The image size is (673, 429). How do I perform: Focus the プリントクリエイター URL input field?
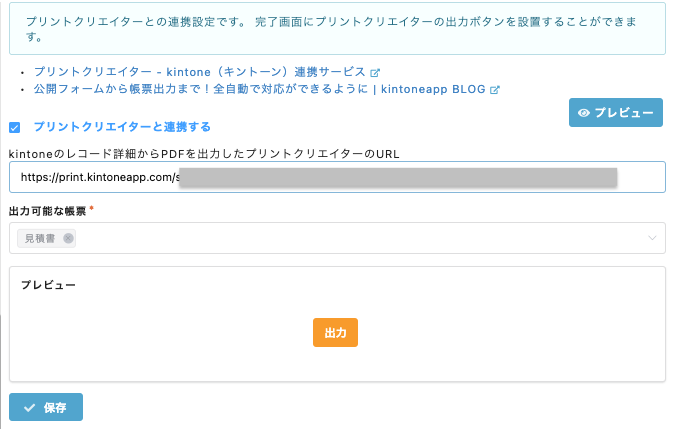tap(337, 177)
